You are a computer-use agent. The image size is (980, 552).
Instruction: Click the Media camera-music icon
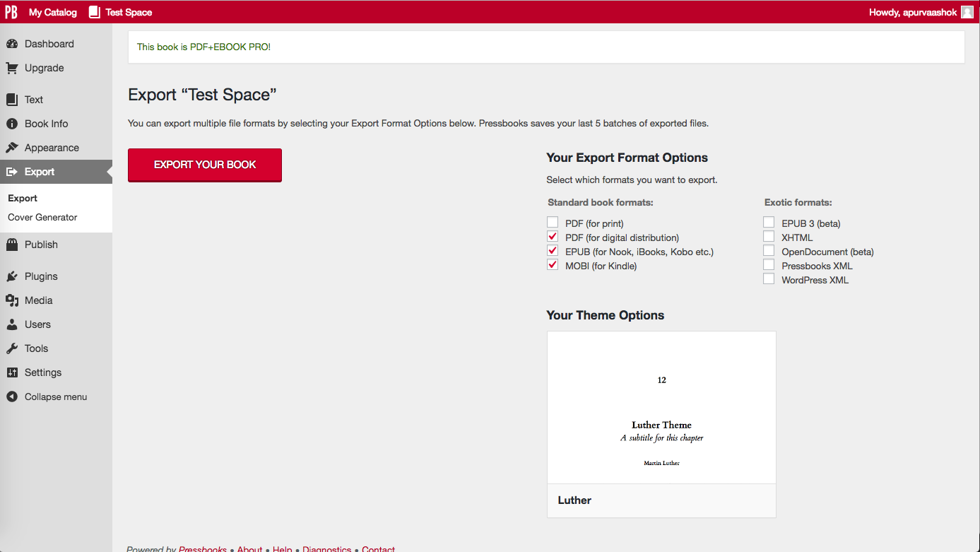pos(12,300)
